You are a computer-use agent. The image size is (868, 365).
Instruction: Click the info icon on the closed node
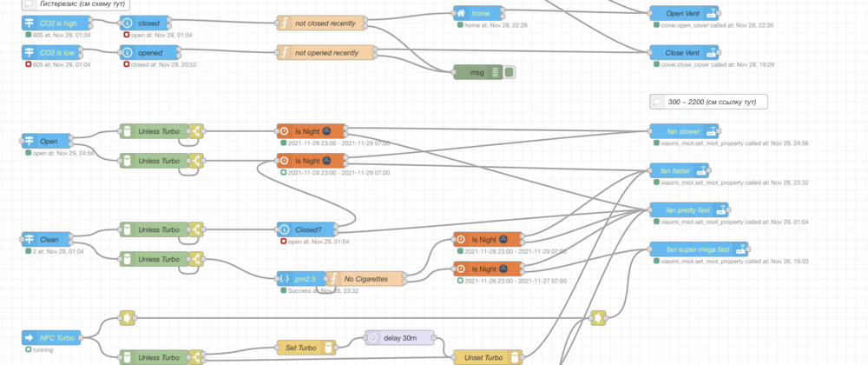click(127, 23)
